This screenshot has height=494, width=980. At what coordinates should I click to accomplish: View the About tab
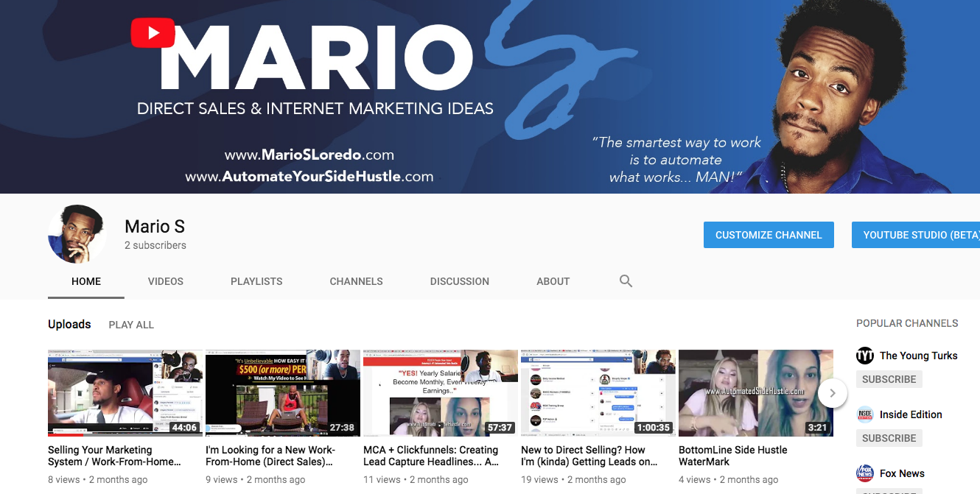tap(553, 281)
